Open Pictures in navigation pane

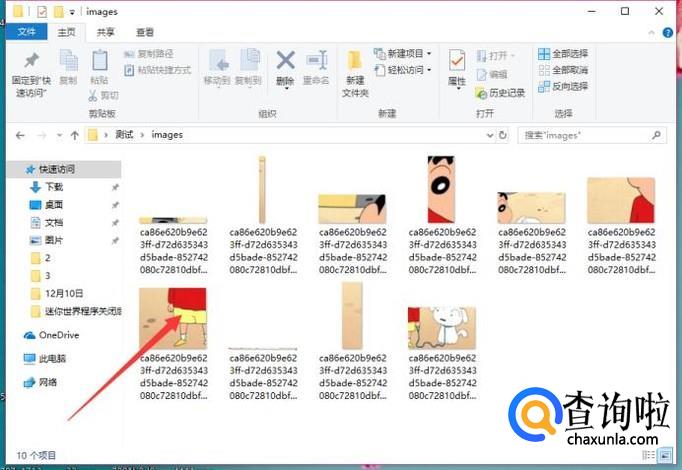(x=54, y=240)
